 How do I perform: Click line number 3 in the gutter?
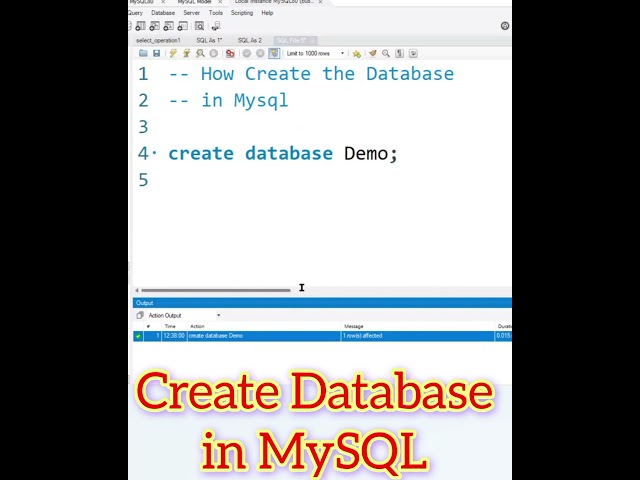143,127
